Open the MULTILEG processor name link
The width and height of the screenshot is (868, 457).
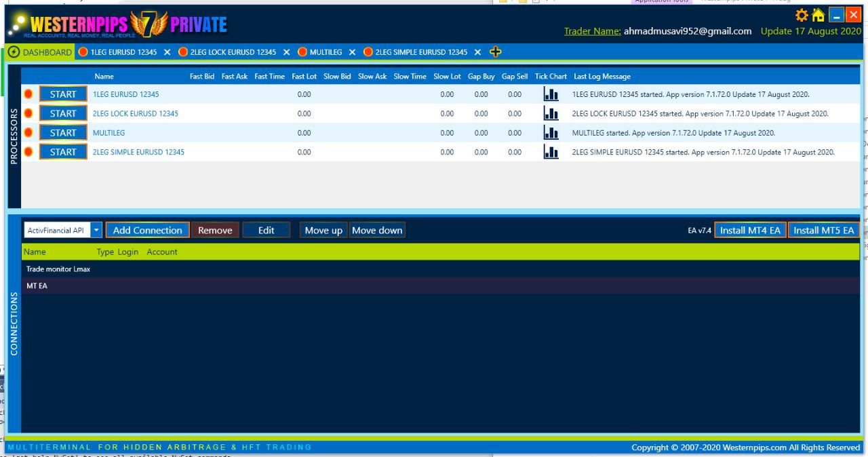tap(109, 133)
